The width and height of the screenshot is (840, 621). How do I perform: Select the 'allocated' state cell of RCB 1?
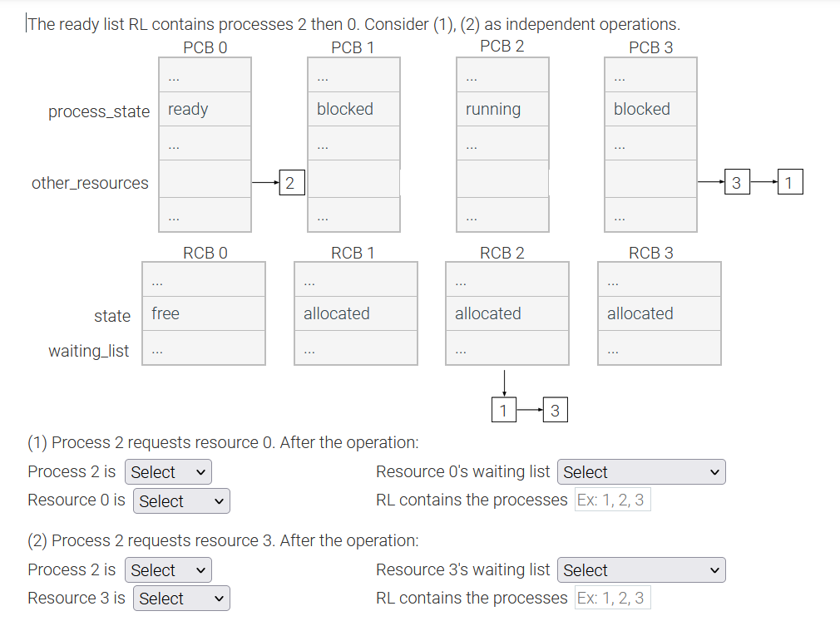[x=356, y=313]
